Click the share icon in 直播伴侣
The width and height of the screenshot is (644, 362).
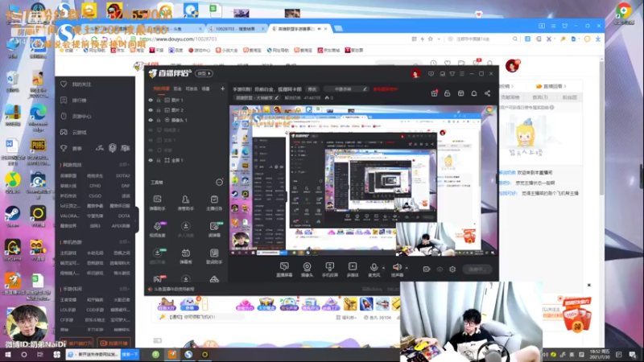[487, 93]
